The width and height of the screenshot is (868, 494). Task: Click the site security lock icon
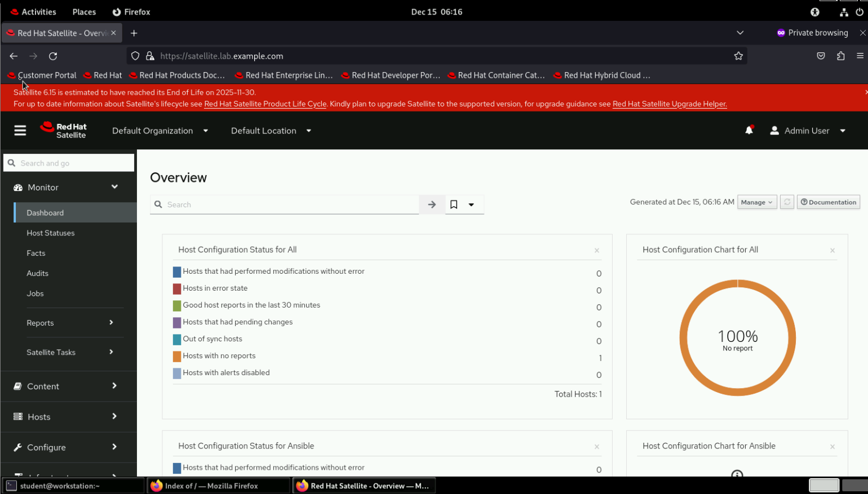150,56
